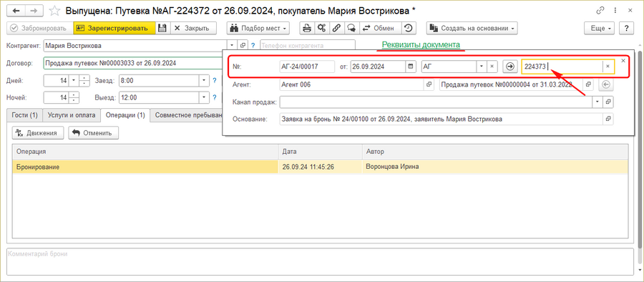644x282 pixels.
Task: Expand the Дней value dropdown
Action: point(74,81)
